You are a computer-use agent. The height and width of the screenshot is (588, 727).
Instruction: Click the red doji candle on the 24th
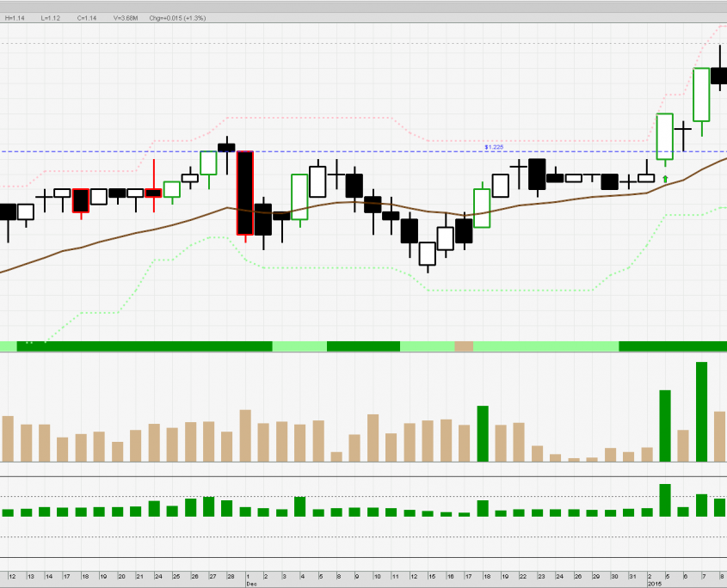[153, 193]
